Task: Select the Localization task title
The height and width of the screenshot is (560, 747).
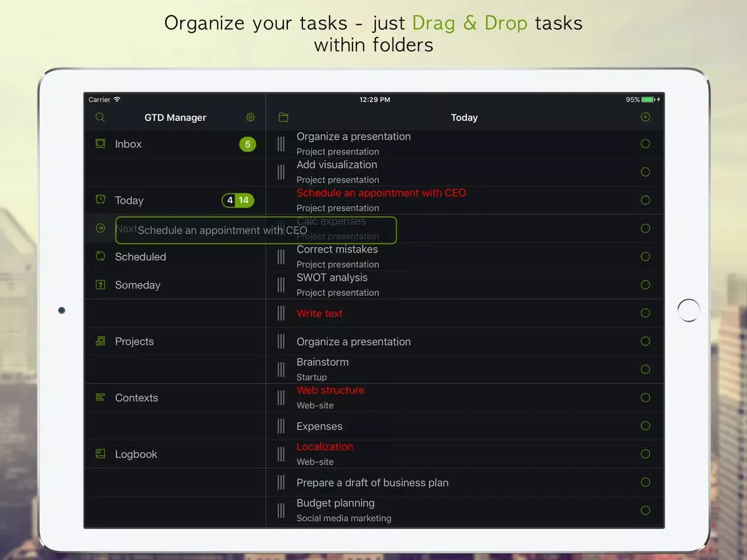Action: [x=325, y=447]
